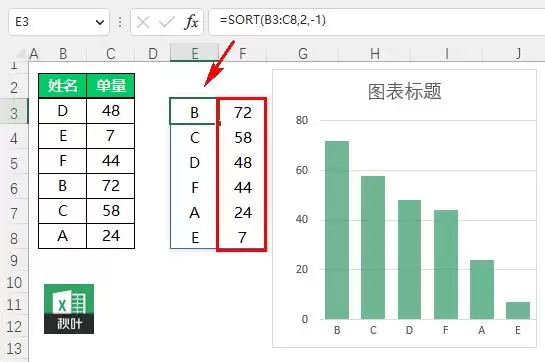Open Insert Function fx icon

point(191,22)
